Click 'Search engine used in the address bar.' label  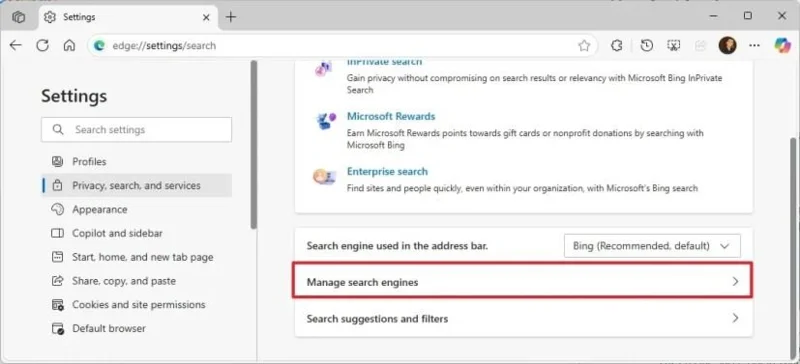tap(397, 246)
